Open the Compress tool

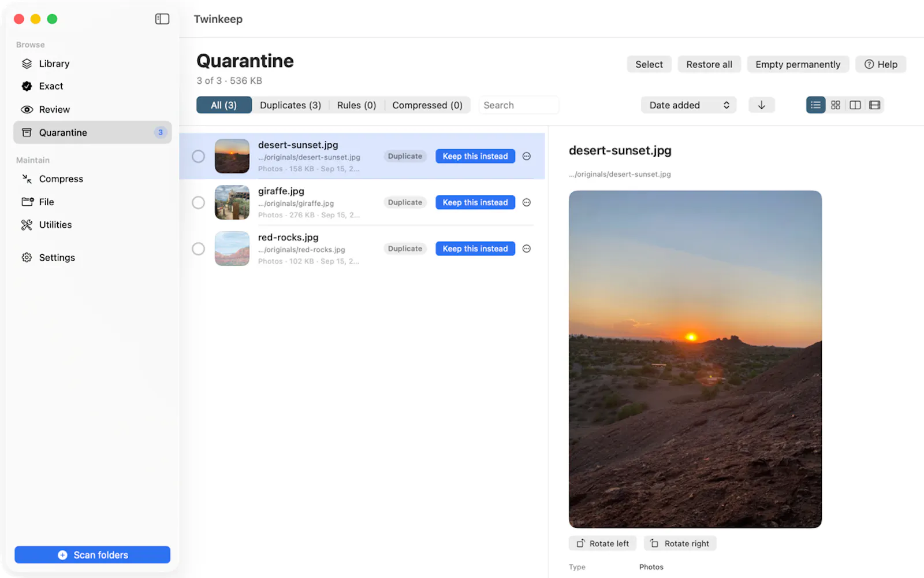point(92,179)
